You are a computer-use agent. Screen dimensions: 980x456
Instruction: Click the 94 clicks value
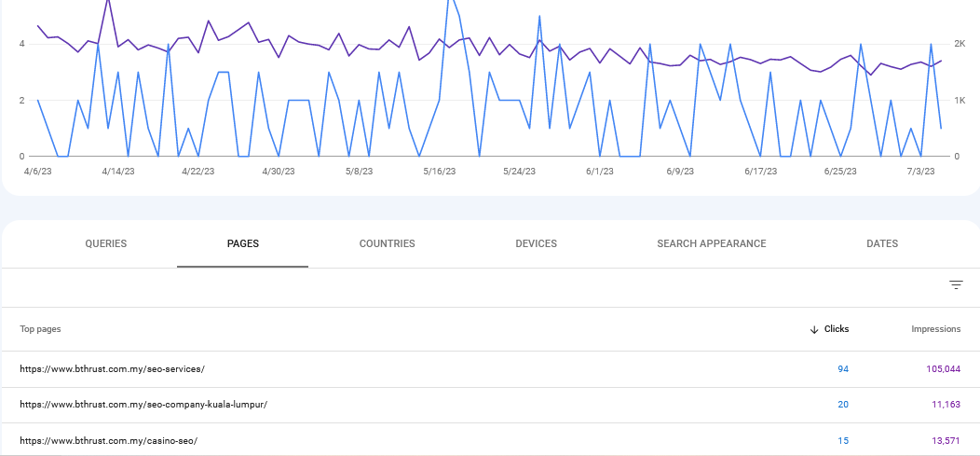843,369
